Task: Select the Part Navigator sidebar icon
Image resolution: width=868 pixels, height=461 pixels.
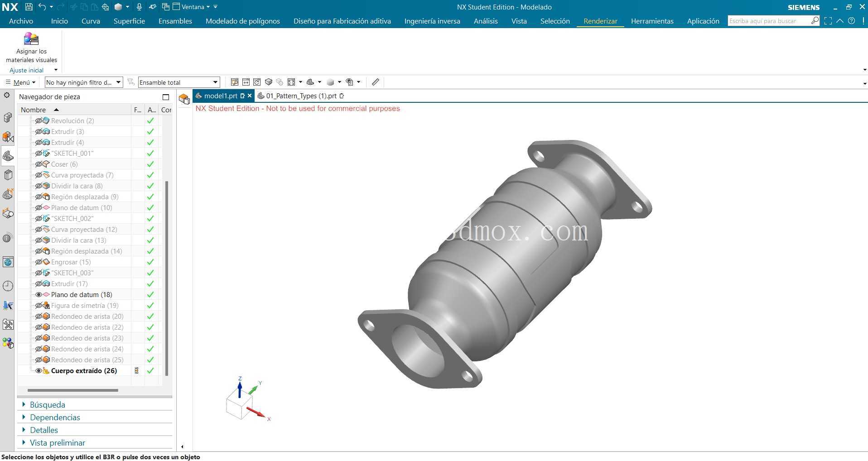Action: pyautogui.click(x=8, y=156)
